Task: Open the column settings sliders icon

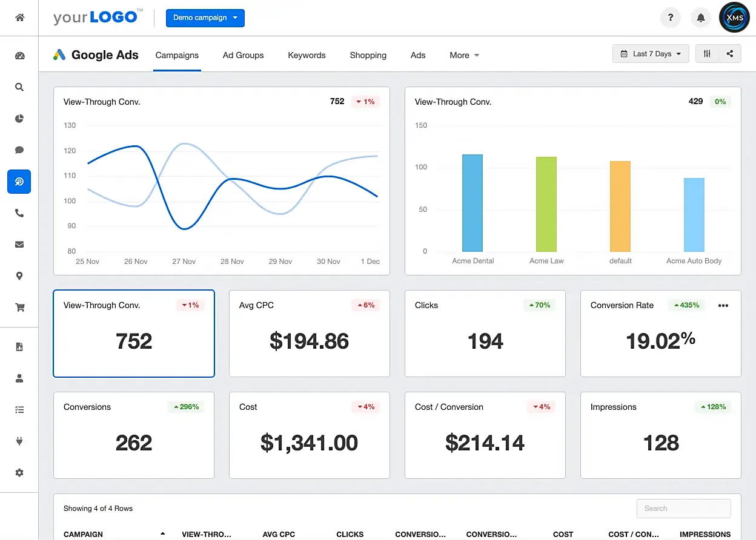Action: click(707, 54)
